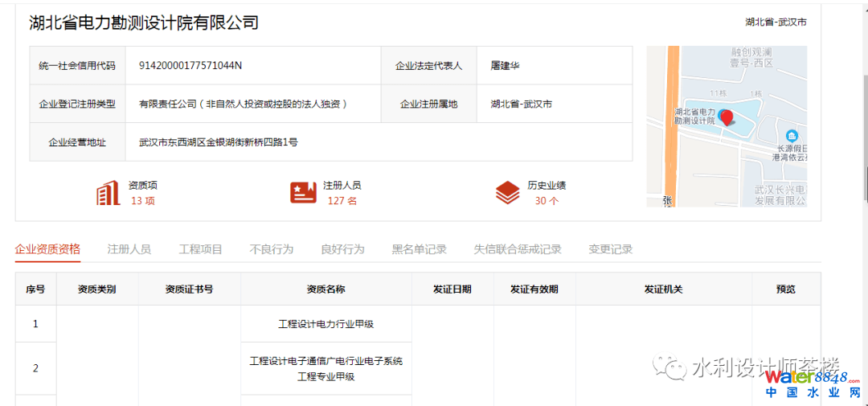Click the 长源假日港湾 map marker icon
Screen dimensions: 868x406
pyautogui.click(x=792, y=136)
